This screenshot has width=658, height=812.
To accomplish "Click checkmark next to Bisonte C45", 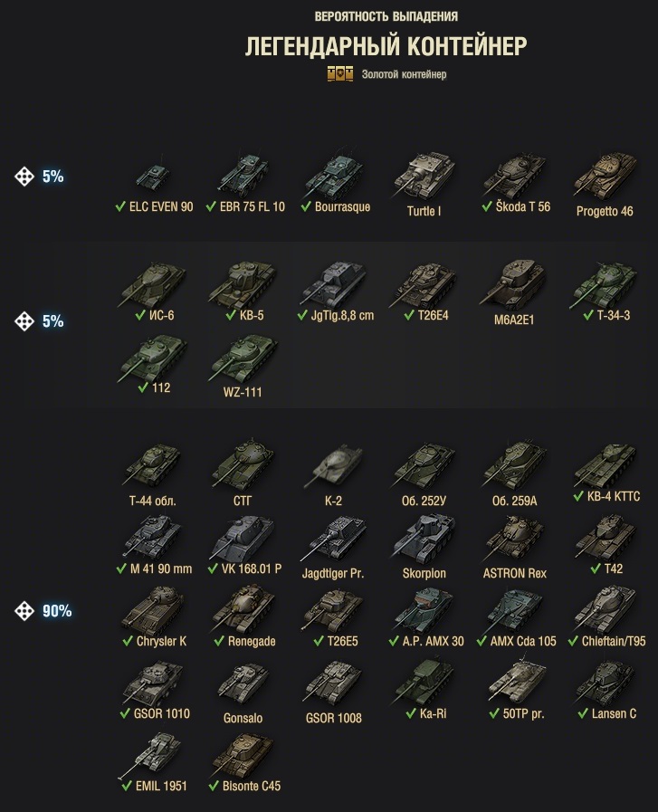I will tap(214, 786).
